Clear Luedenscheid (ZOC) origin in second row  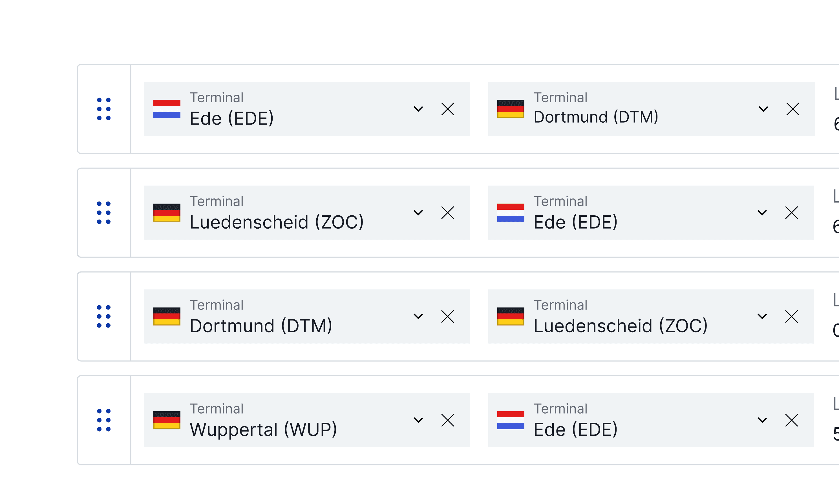447,213
